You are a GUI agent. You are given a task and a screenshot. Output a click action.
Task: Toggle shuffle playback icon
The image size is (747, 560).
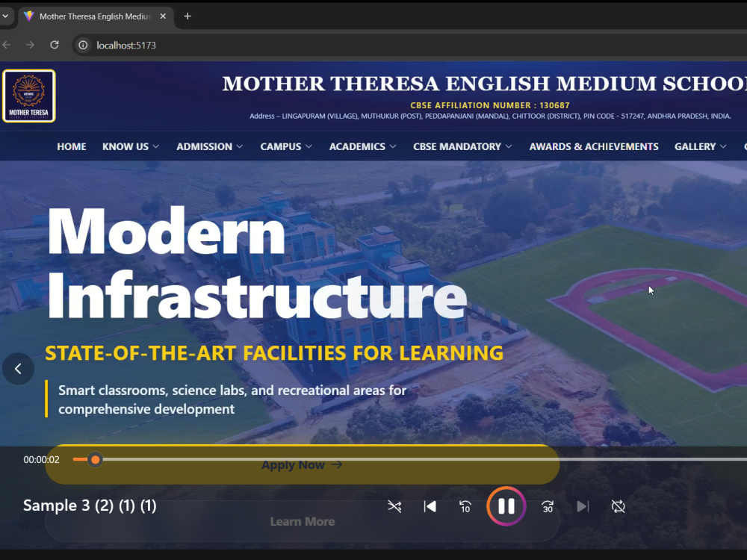394,506
